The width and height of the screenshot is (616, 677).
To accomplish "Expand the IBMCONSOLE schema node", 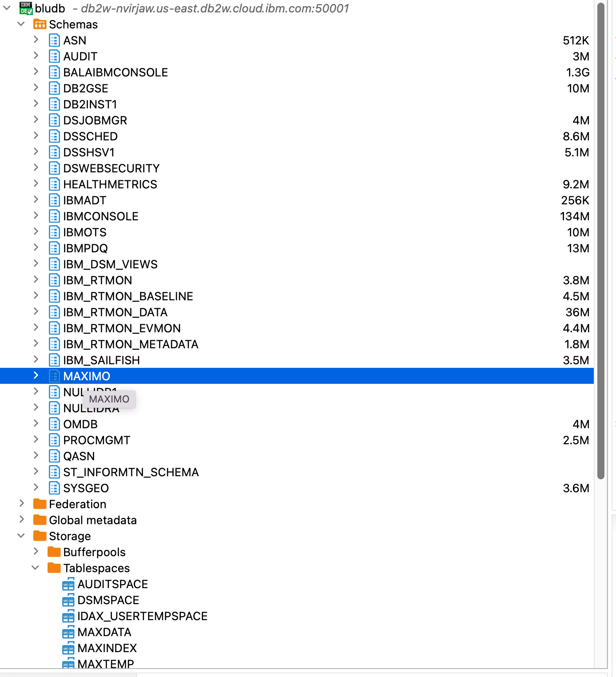I will point(36,216).
